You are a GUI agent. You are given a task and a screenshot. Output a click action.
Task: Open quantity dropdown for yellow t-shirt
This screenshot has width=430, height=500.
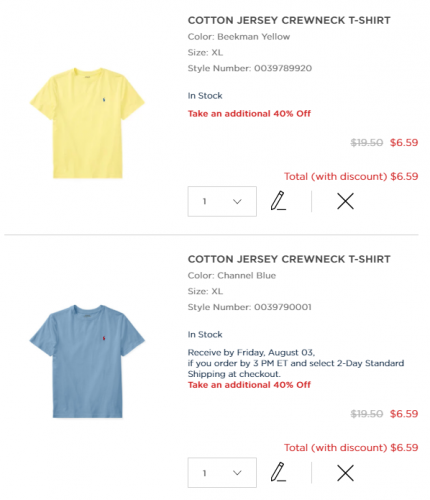pyautogui.click(x=222, y=201)
